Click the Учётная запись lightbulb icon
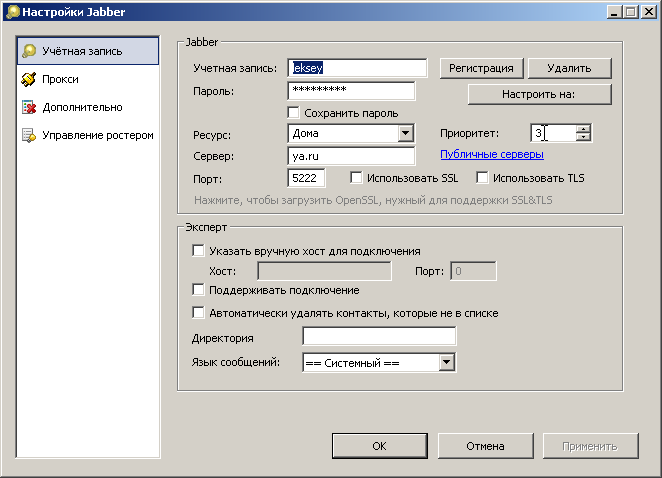The image size is (662, 478). pyautogui.click(x=30, y=51)
